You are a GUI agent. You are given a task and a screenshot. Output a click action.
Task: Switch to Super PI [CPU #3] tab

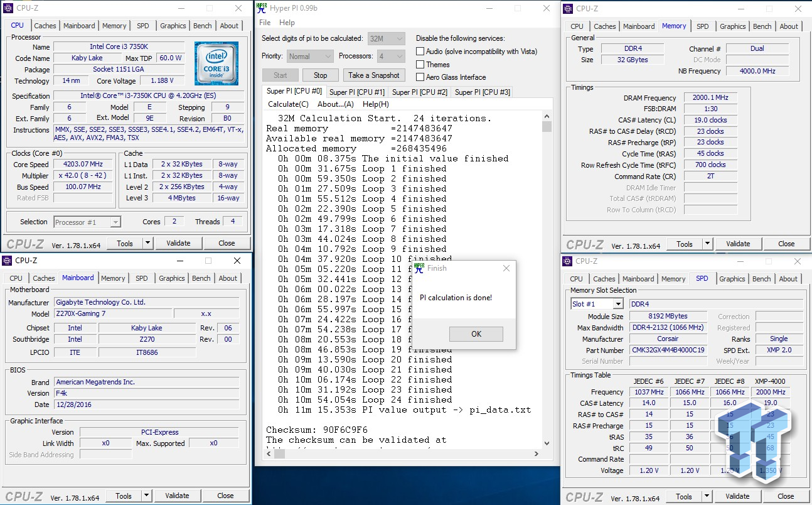pyautogui.click(x=482, y=92)
